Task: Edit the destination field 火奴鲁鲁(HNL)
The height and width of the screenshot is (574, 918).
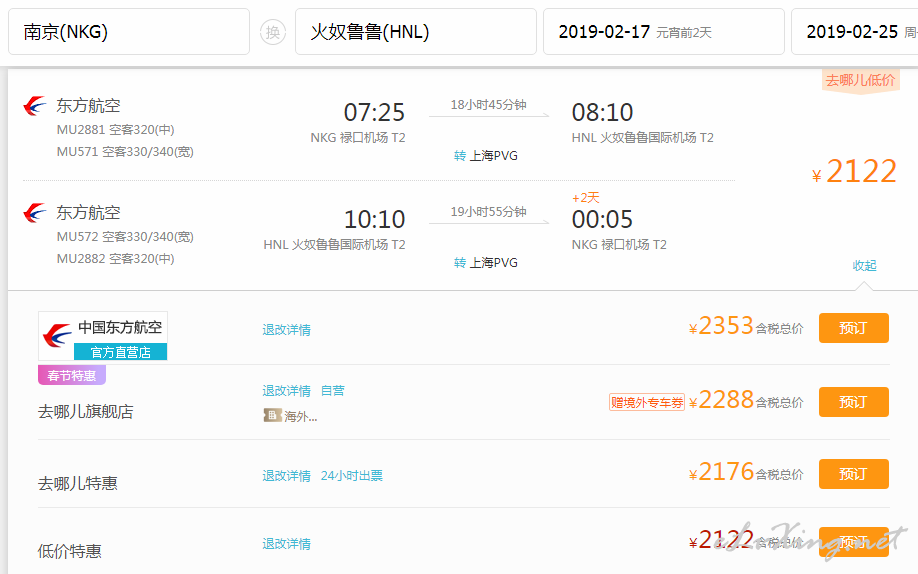Action: (416, 32)
